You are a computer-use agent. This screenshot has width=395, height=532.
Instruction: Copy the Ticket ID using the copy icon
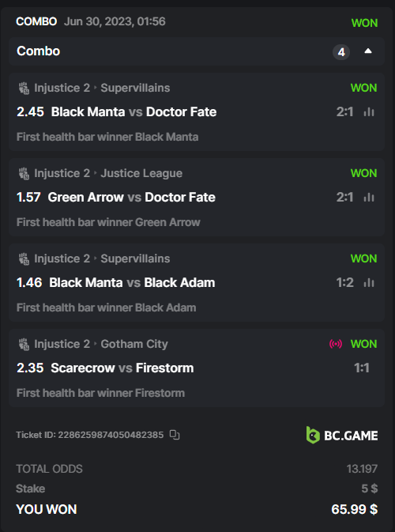[175, 435]
